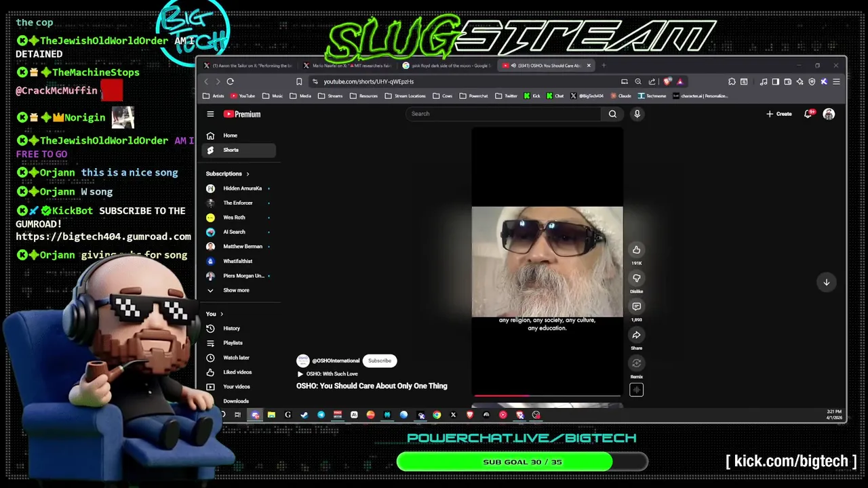Open the Remix option
The height and width of the screenshot is (488, 868).
(636, 363)
